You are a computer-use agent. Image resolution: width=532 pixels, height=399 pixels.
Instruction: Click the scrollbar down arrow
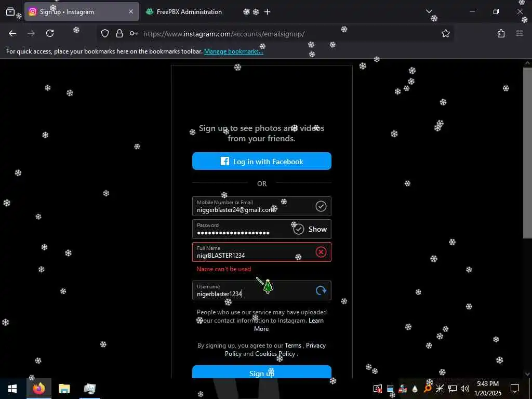click(x=527, y=374)
